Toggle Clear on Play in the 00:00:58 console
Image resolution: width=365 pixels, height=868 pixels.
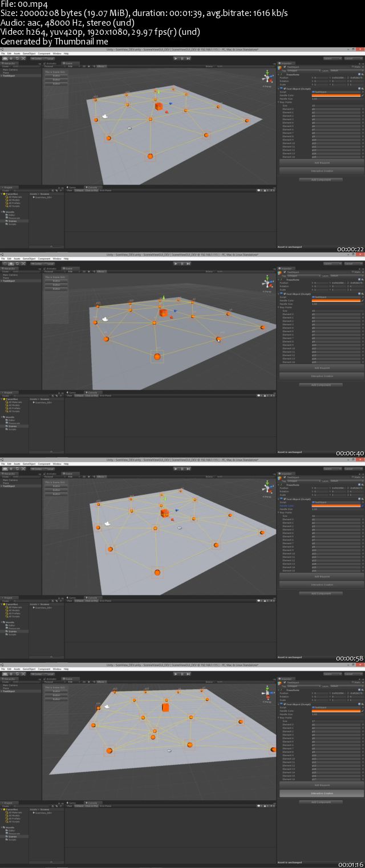click(91, 601)
